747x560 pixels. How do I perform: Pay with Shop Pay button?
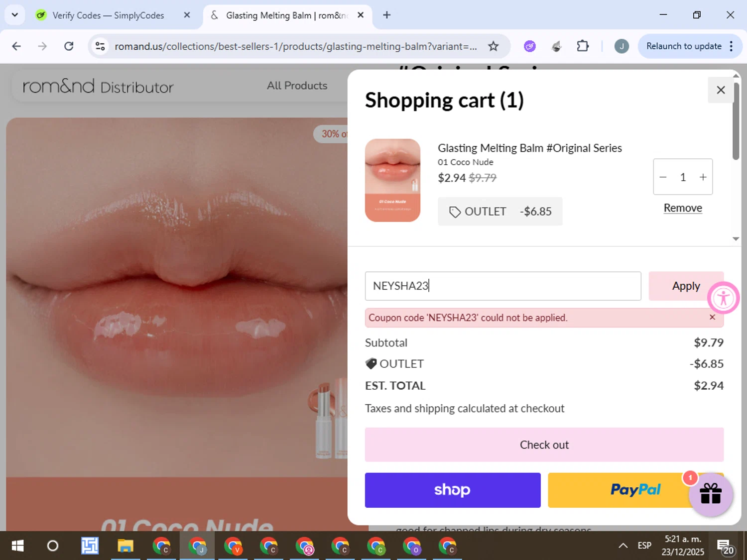click(453, 490)
